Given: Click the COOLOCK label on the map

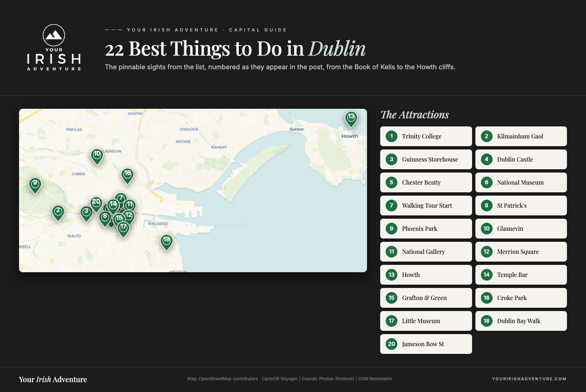Looking at the screenshot, I should click(x=189, y=129).
